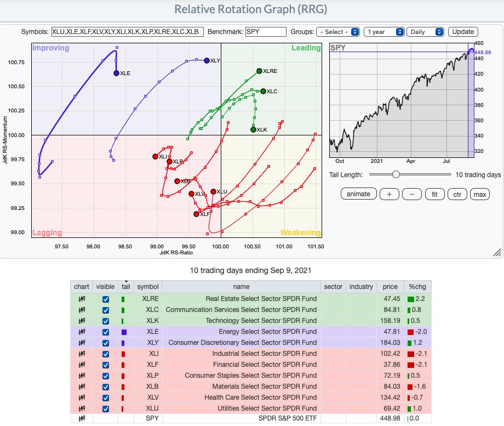Uncheck visibility for XLB
Screen dimensions: 504x426
tap(105, 387)
